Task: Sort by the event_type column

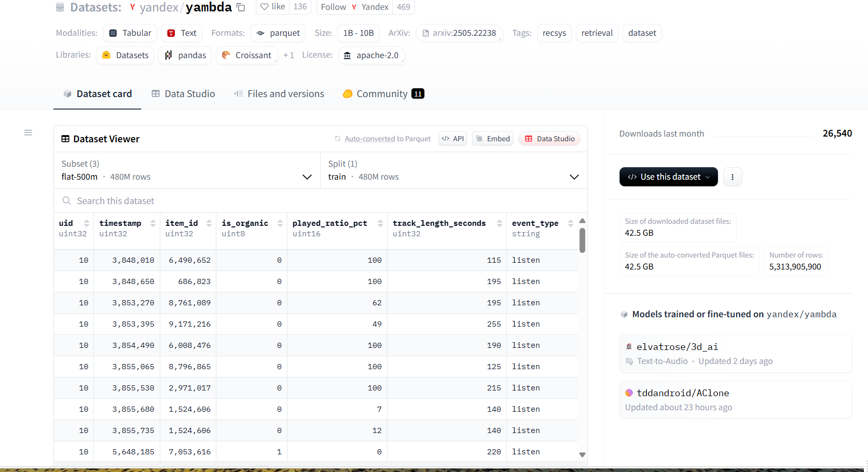Action: pos(571,223)
